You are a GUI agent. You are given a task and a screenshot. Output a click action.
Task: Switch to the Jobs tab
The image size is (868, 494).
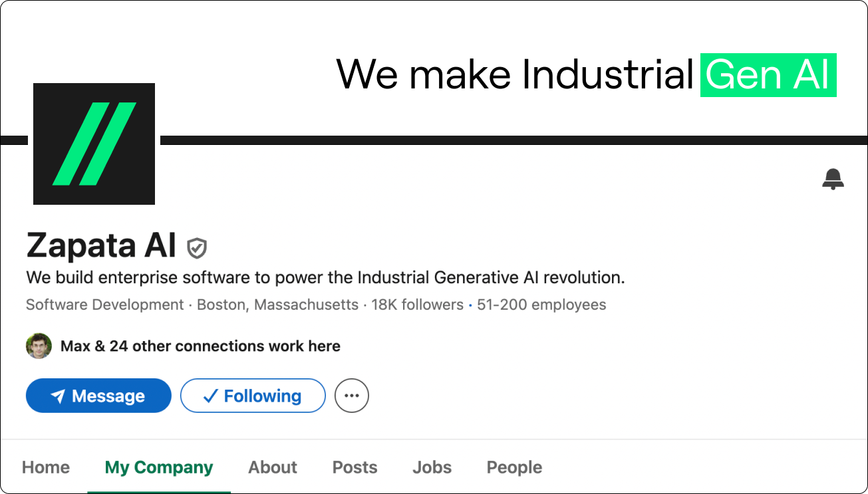pyautogui.click(x=432, y=467)
